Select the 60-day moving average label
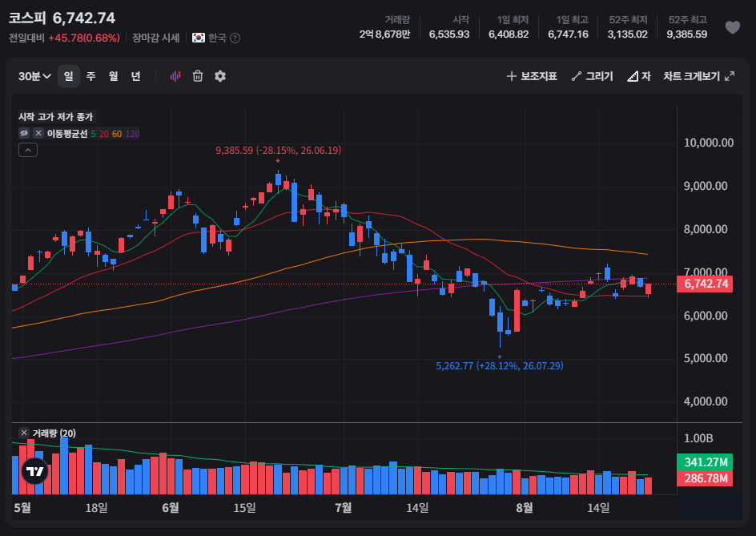 click(117, 134)
